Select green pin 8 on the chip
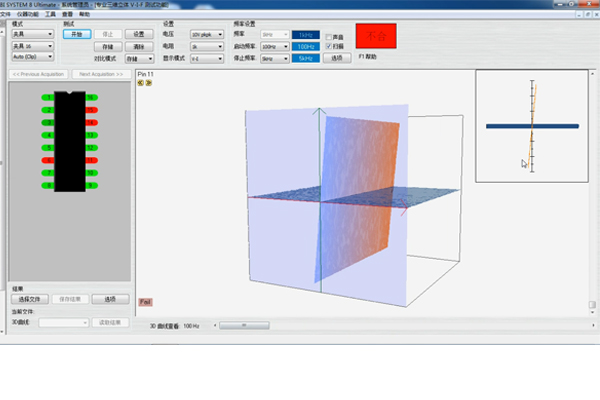 pos(47,185)
